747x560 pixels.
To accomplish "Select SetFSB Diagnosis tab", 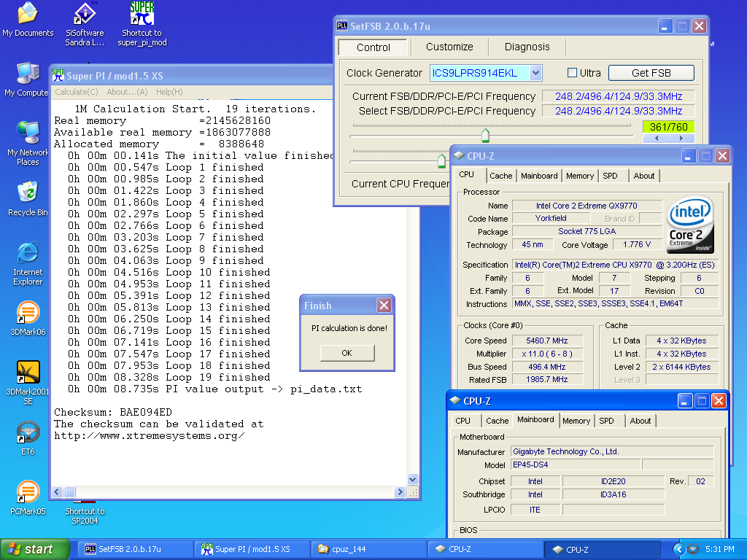I will tap(527, 47).
